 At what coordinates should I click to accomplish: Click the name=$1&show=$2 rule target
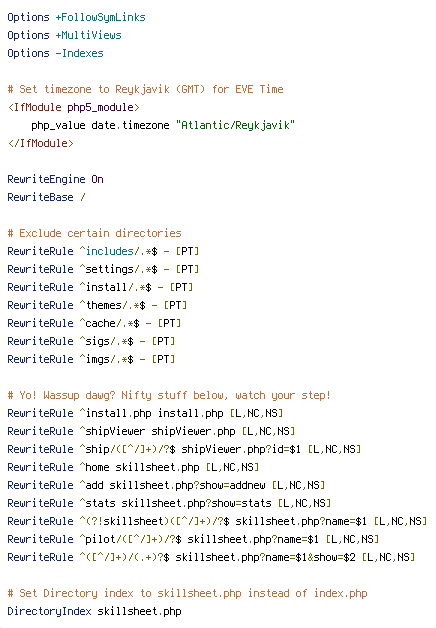pos(265,558)
